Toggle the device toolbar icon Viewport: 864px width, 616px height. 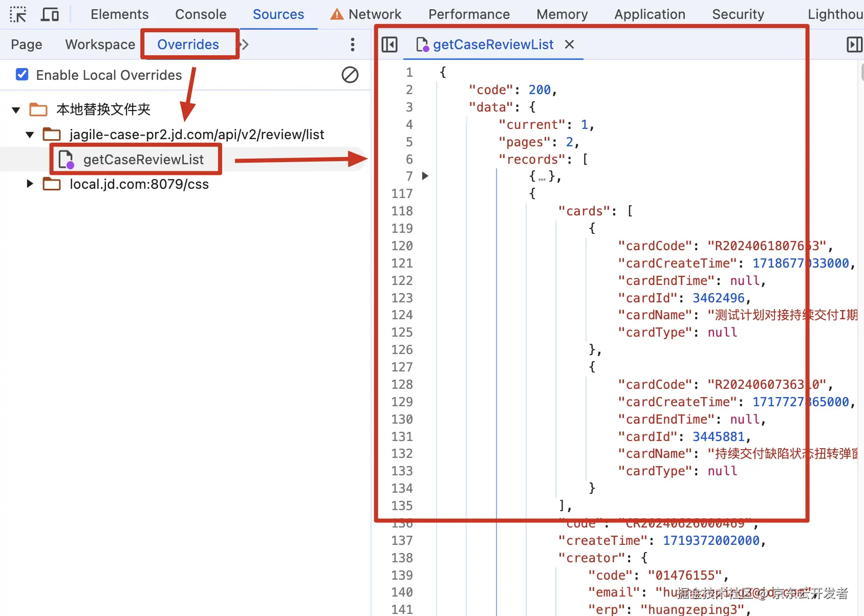click(50, 14)
